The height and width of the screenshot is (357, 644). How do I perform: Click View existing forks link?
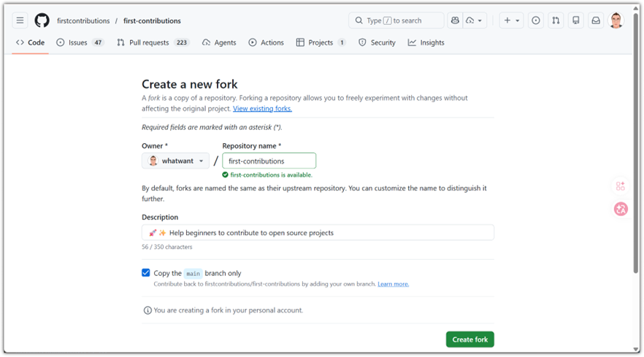click(262, 109)
